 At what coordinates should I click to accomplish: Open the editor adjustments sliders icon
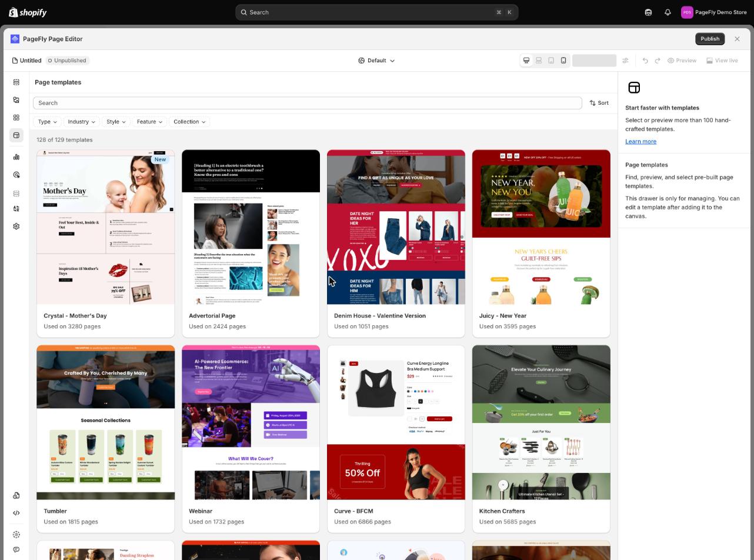(625, 61)
